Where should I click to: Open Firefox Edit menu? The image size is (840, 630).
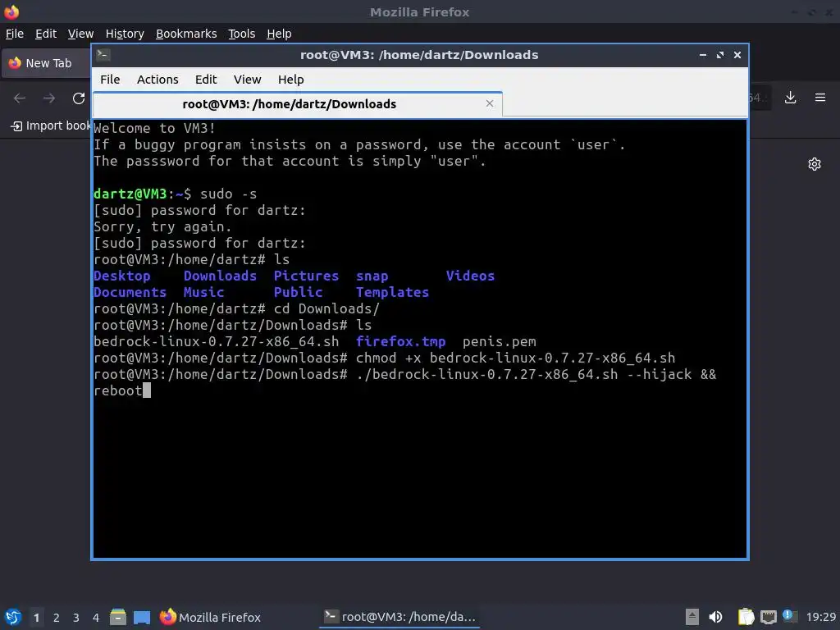point(46,34)
